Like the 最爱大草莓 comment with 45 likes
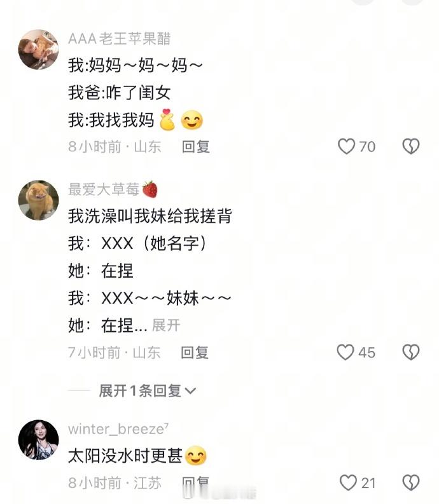Screen dimensions: 439x504 click(x=345, y=352)
